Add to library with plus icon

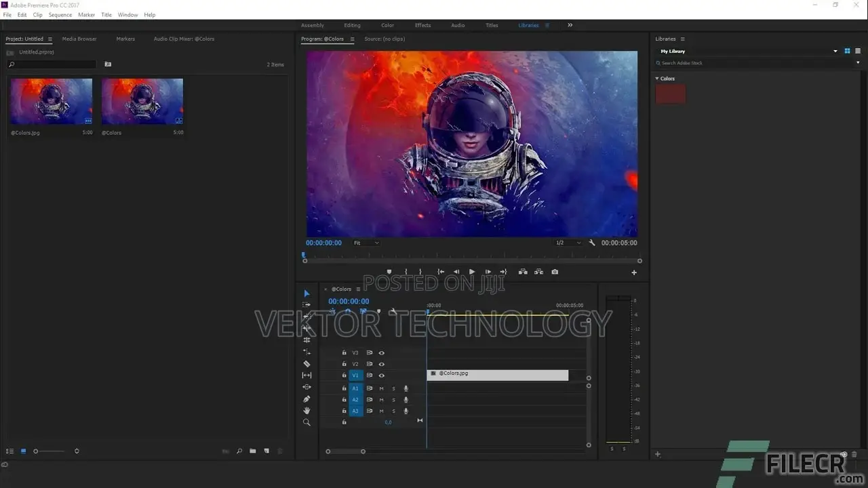click(x=657, y=454)
